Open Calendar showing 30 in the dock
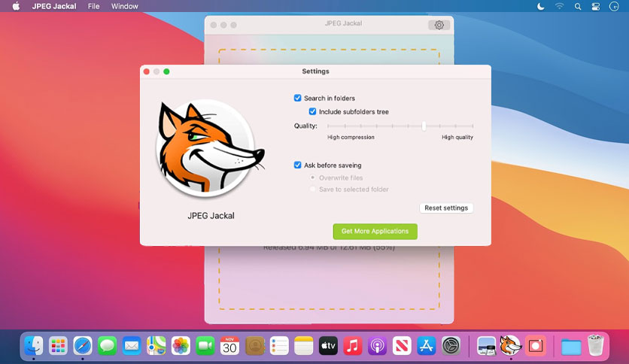 coord(230,345)
